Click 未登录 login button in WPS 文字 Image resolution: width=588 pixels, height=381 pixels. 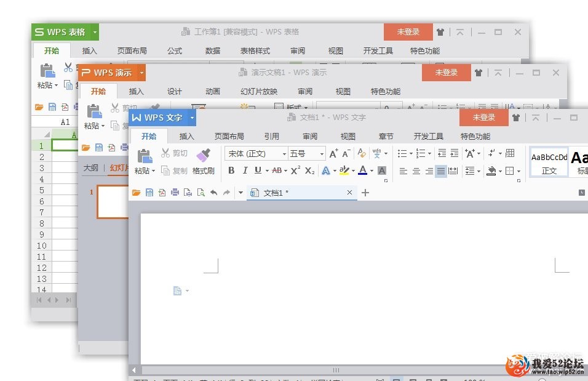[484, 118]
